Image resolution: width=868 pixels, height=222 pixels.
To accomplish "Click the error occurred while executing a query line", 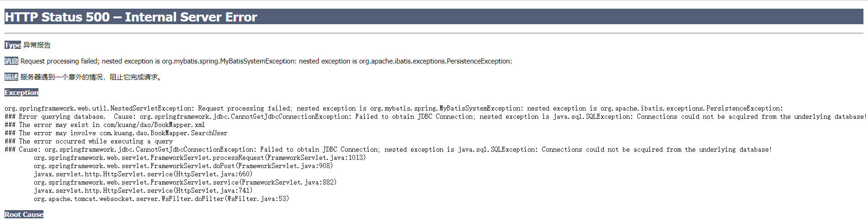I will click(x=89, y=141).
